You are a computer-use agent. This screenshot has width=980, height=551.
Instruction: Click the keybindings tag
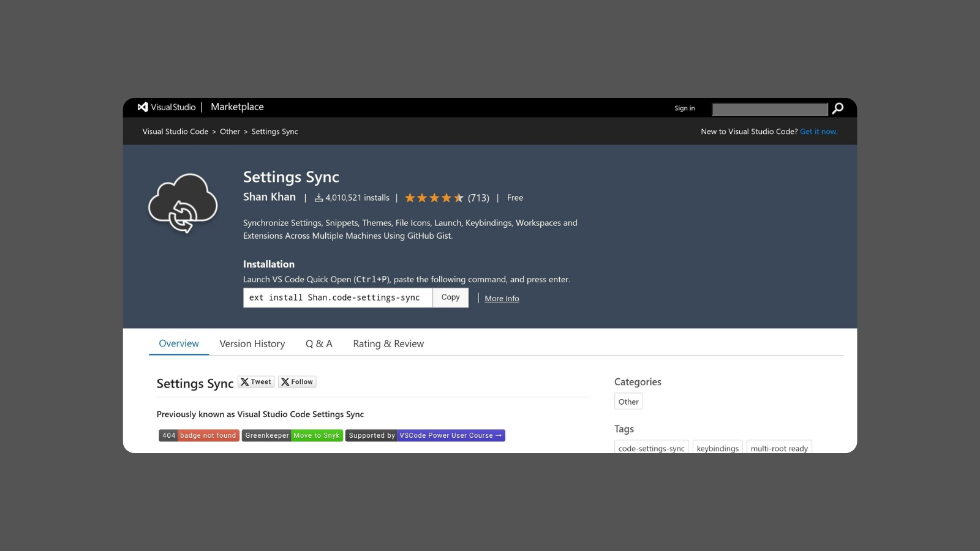click(x=718, y=448)
